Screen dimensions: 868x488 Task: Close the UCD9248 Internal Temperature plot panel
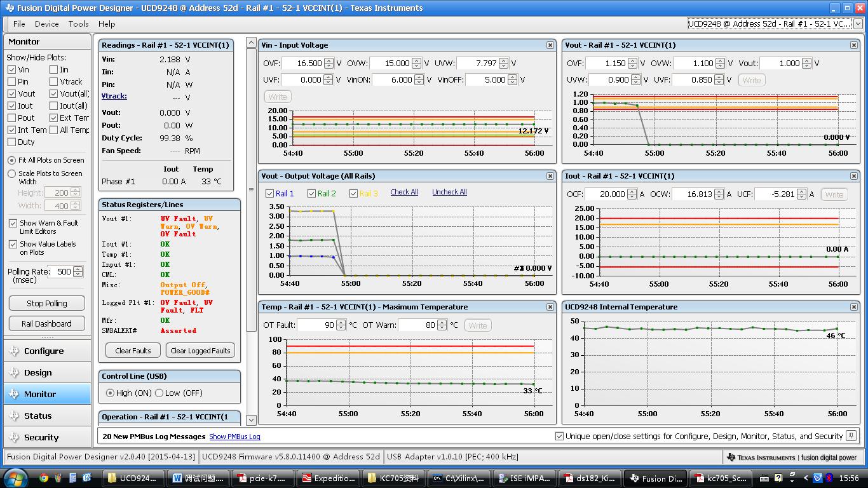point(853,307)
